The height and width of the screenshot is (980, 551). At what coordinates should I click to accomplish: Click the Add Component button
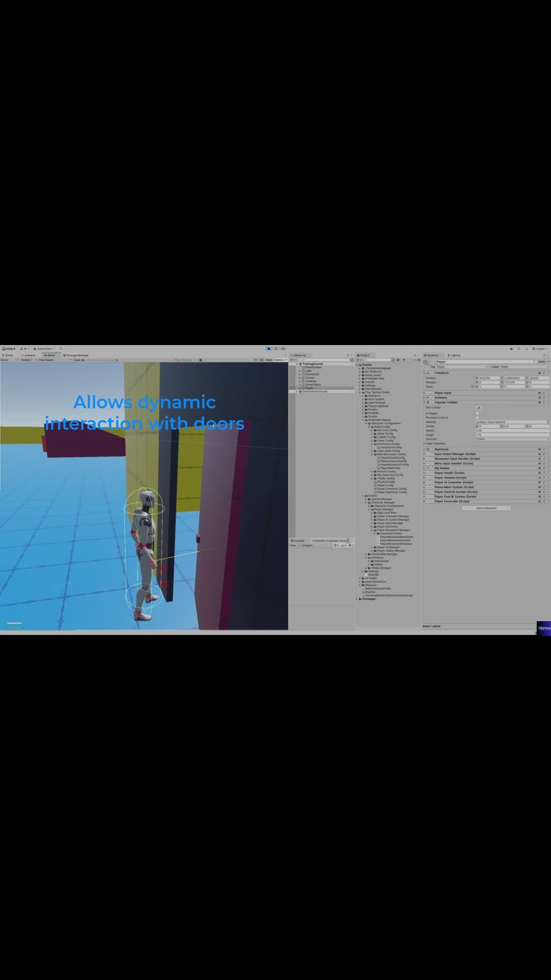(486, 508)
